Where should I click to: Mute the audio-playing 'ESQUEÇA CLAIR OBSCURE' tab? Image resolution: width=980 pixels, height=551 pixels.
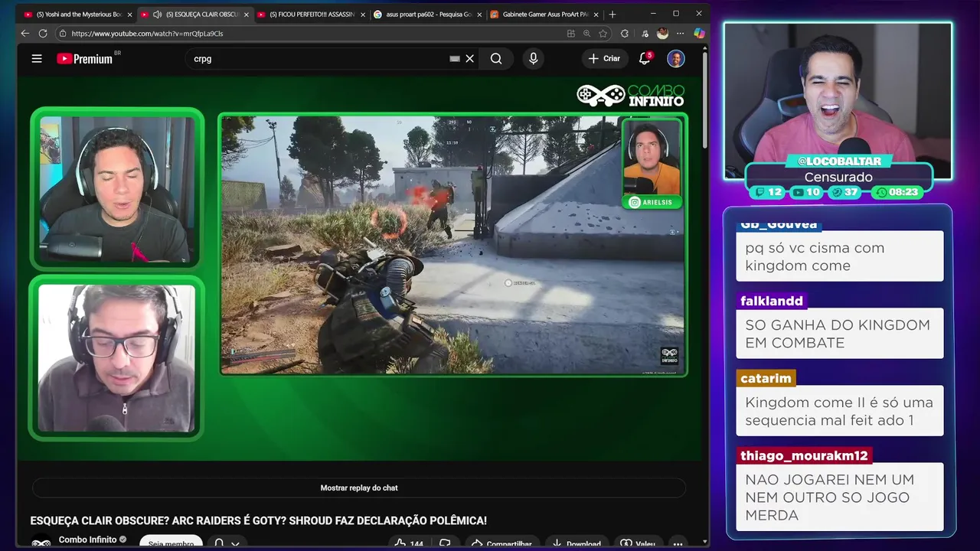coord(157,14)
